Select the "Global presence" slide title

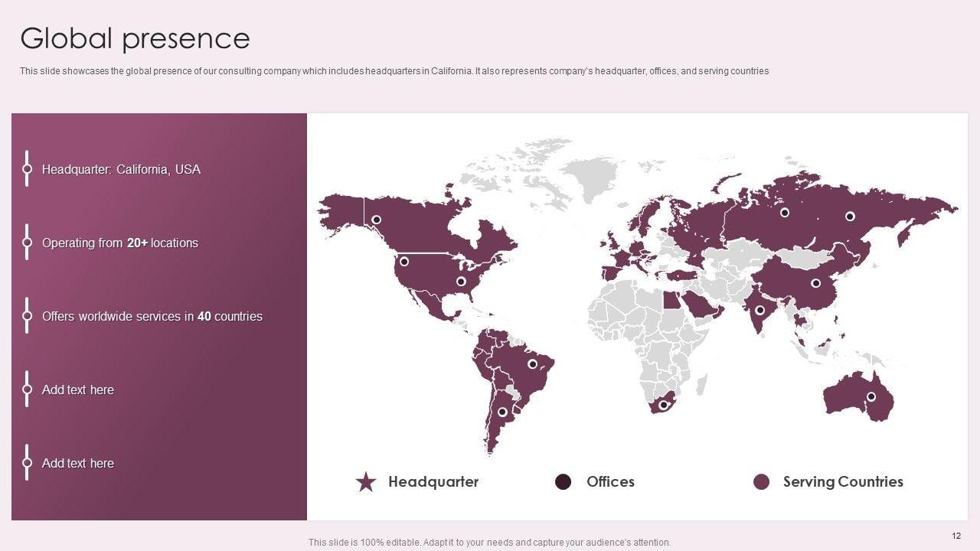click(135, 38)
